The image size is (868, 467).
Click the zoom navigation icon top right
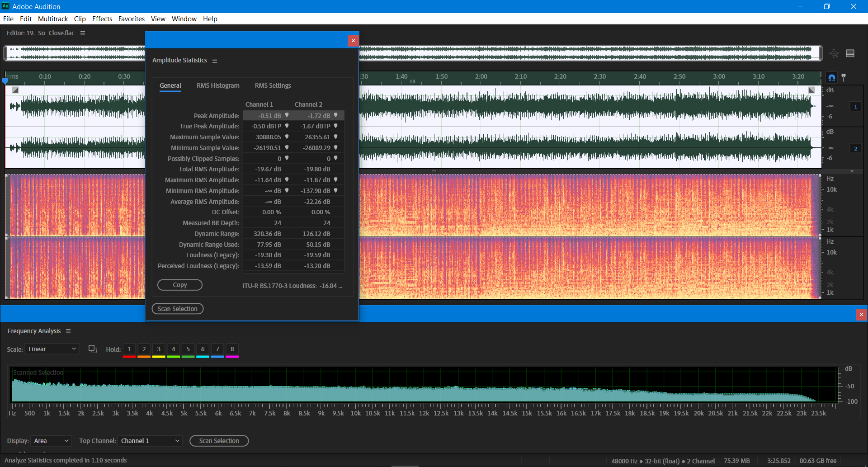(833, 53)
